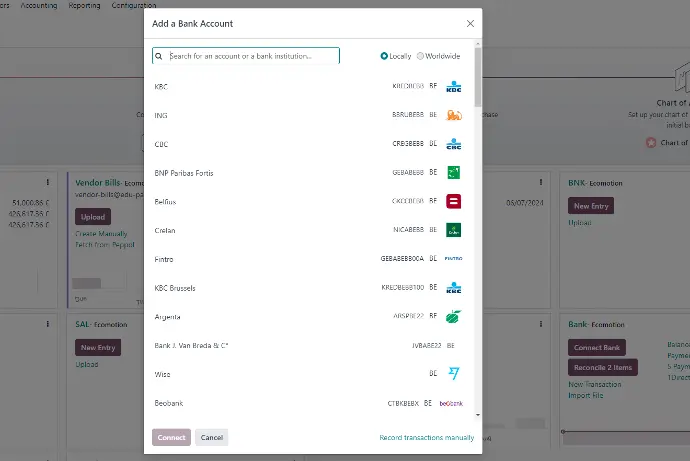Select BNP Paribas Fortis row
The image size is (690, 461).
(308, 172)
